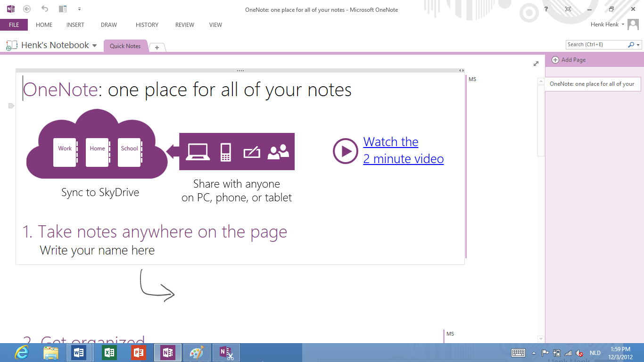Select the Quick Notes section tab
The width and height of the screenshot is (644, 362).
pyautogui.click(x=125, y=46)
